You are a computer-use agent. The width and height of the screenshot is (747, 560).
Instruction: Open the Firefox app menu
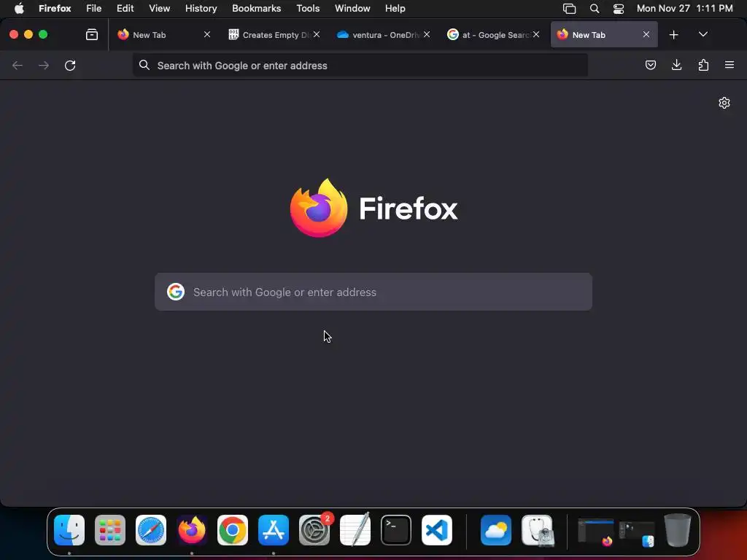(x=55, y=8)
